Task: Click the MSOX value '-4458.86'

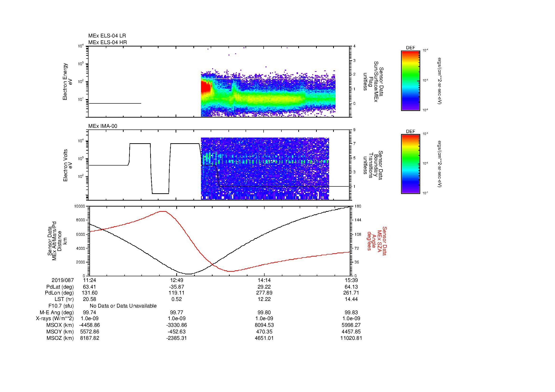Action: pyautogui.click(x=90, y=325)
